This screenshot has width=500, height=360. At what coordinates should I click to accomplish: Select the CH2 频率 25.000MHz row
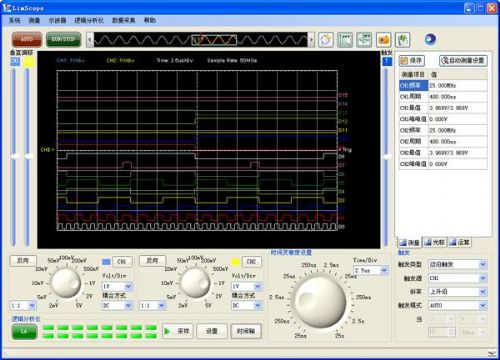(x=443, y=130)
